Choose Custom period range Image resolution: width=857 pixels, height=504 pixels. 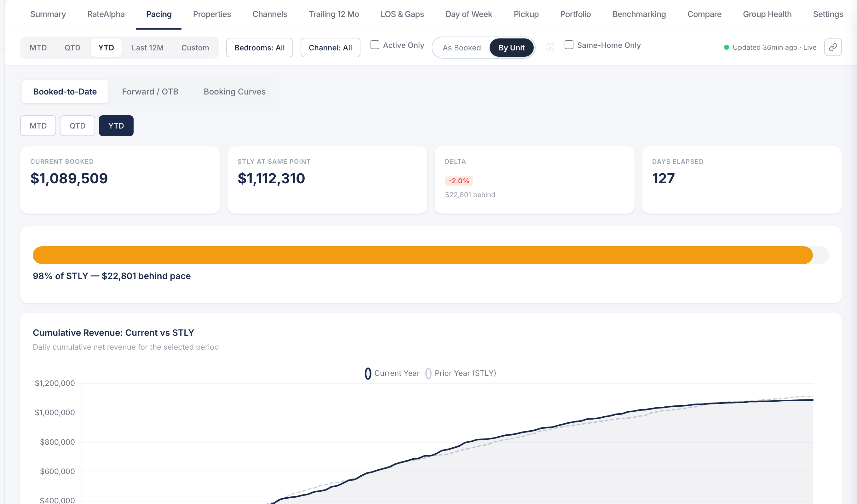tap(195, 48)
